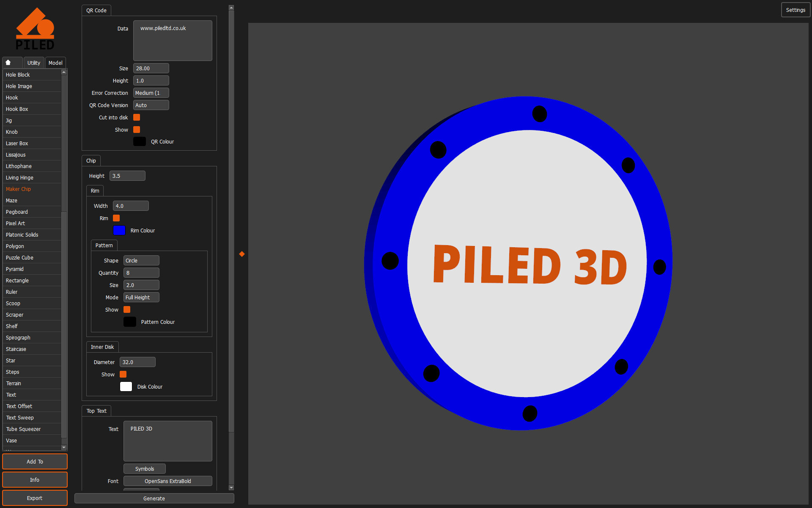Image resolution: width=812 pixels, height=508 pixels.
Task: Open the Pattern Colour black swatch
Action: click(130, 322)
